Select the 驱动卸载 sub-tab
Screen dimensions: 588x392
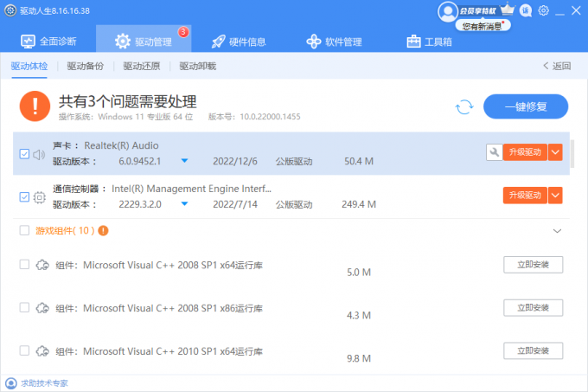(x=198, y=67)
